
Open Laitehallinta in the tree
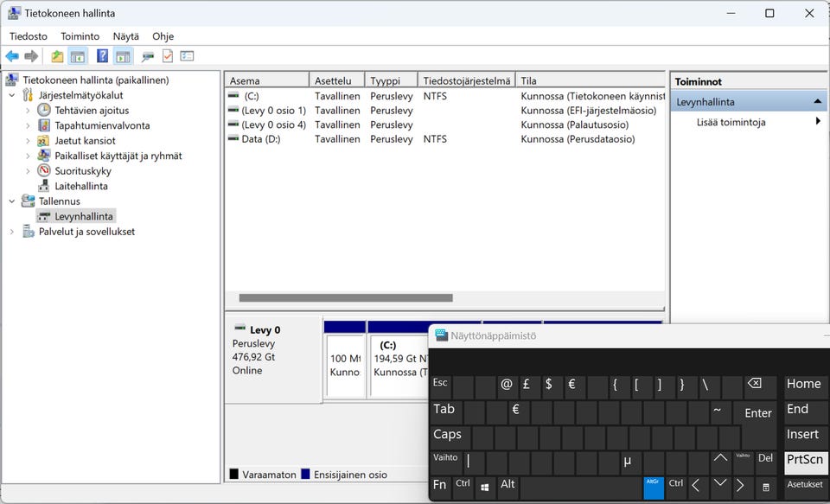pyautogui.click(x=80, y=186)
